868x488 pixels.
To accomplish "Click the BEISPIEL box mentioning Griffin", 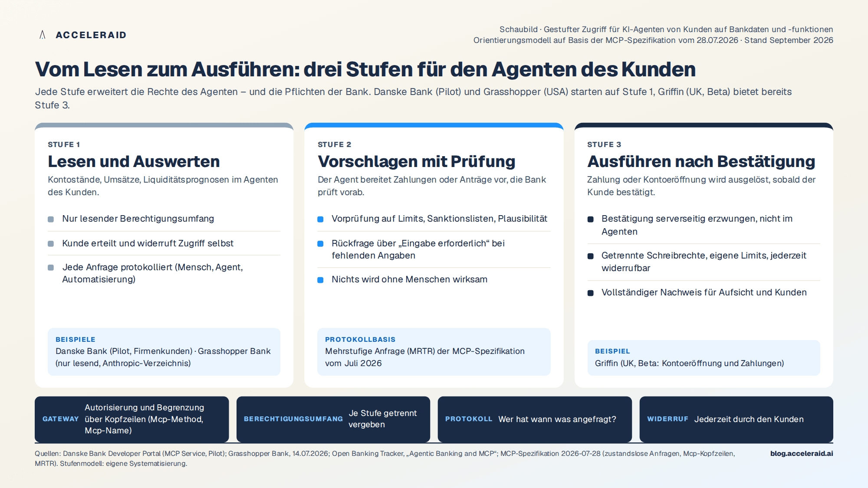I will tap(704, 358).
